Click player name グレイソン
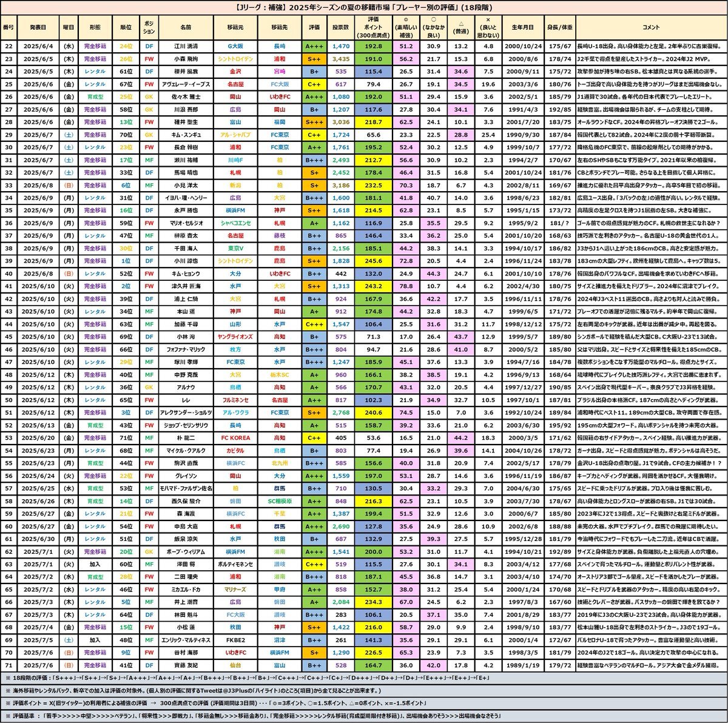728x723 pixels. [186, 476]
